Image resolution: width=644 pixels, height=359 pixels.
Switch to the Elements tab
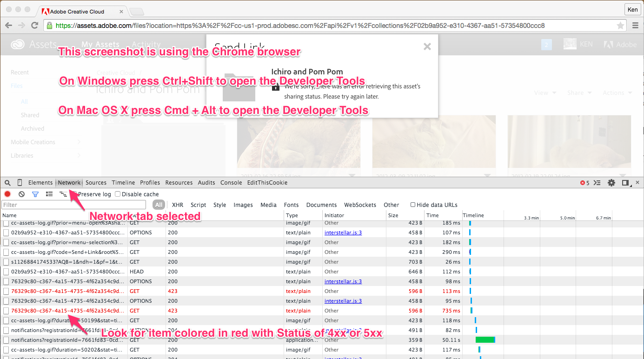click(40, 183)
